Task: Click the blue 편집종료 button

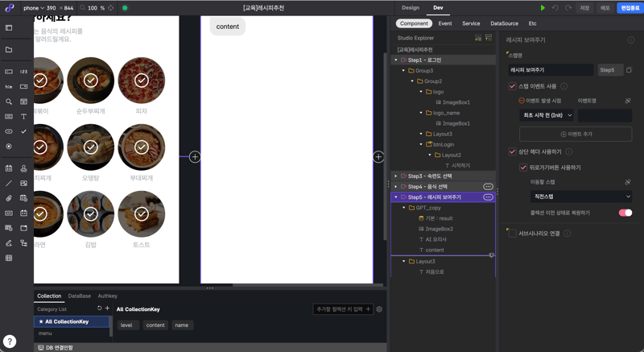Action: click(630, 8)
